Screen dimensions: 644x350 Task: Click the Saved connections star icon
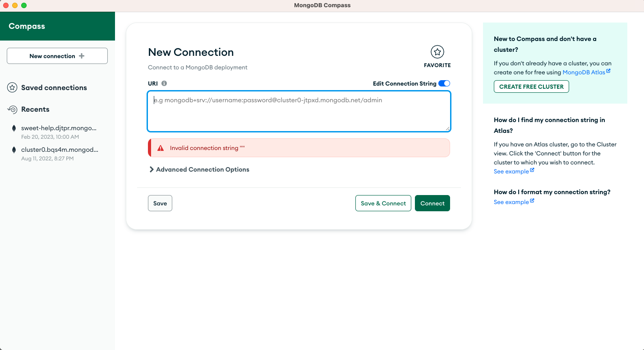pos(13,88)
